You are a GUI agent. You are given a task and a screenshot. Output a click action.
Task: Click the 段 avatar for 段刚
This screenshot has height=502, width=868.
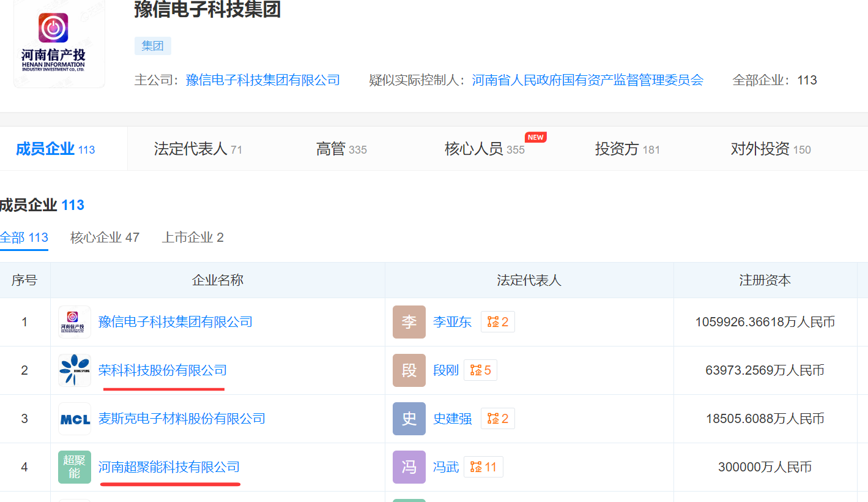point(409,370)
